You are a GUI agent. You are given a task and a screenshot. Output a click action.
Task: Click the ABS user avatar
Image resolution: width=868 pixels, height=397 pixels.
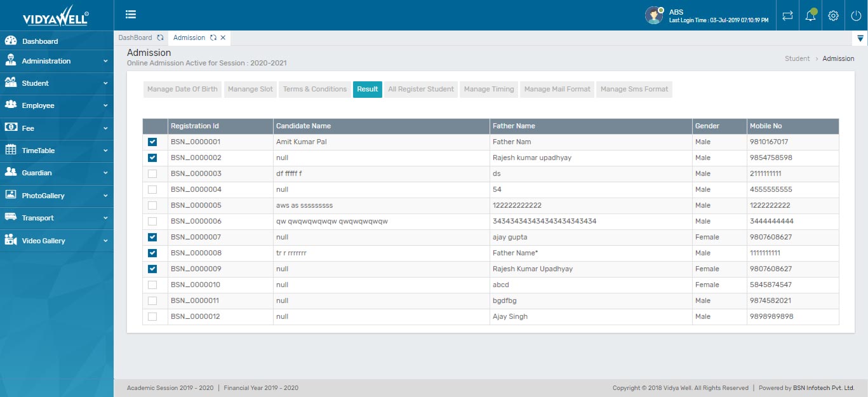coord(654,15)
